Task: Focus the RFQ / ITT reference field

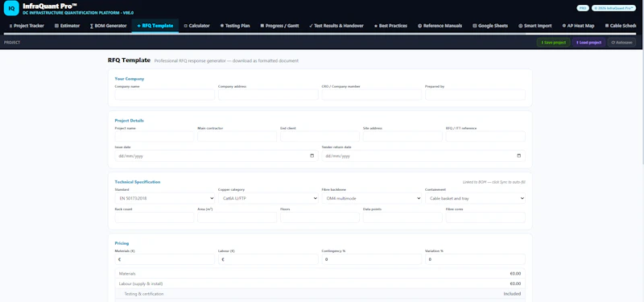Action: point(485,136)
